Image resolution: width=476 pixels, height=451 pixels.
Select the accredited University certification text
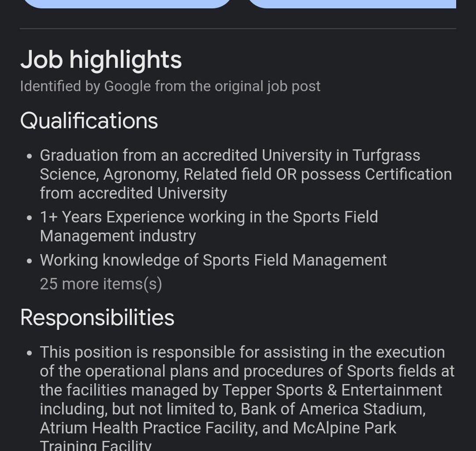click(x=132, y=192)
